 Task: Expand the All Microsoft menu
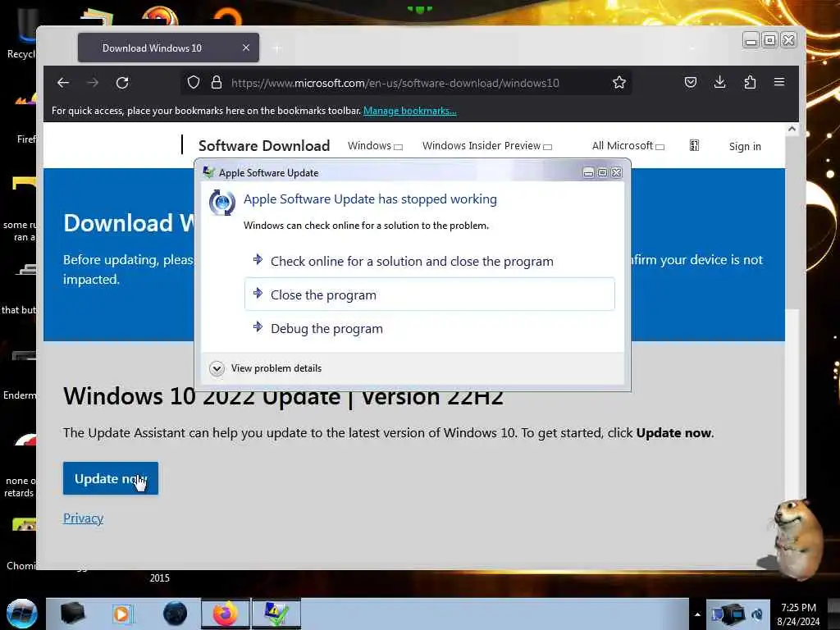point(628,146)
